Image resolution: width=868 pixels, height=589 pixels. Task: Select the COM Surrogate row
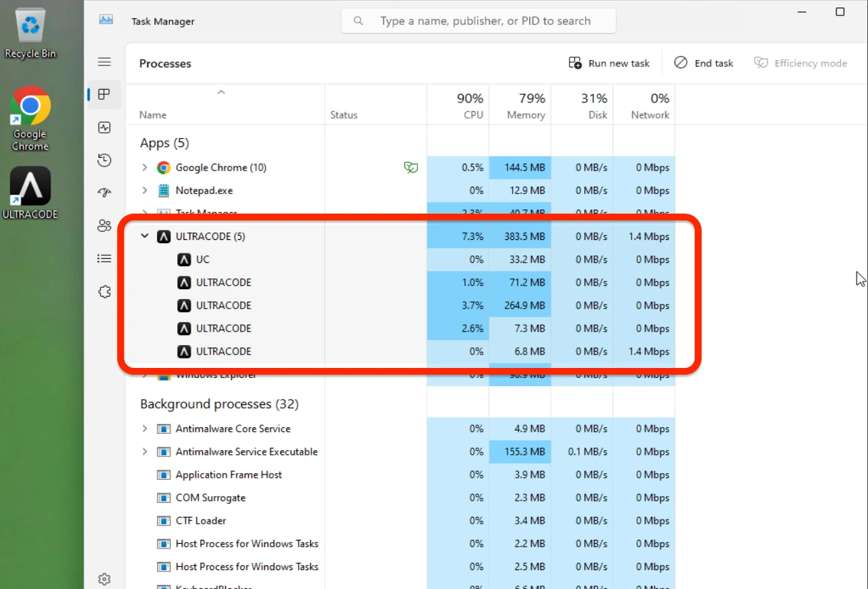pos(400,498)
